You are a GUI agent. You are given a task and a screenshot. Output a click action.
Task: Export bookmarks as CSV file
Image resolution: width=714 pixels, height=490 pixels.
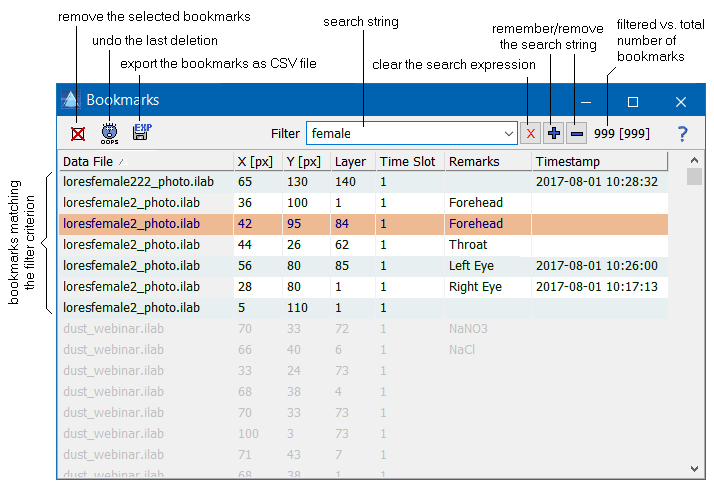(x=141, y=133)
